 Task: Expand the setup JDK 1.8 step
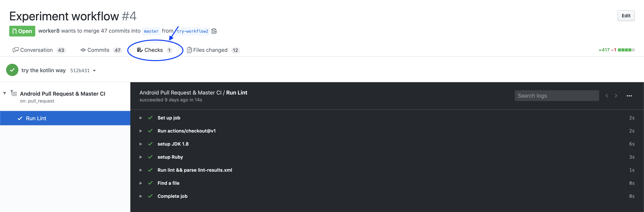[141, 144]
